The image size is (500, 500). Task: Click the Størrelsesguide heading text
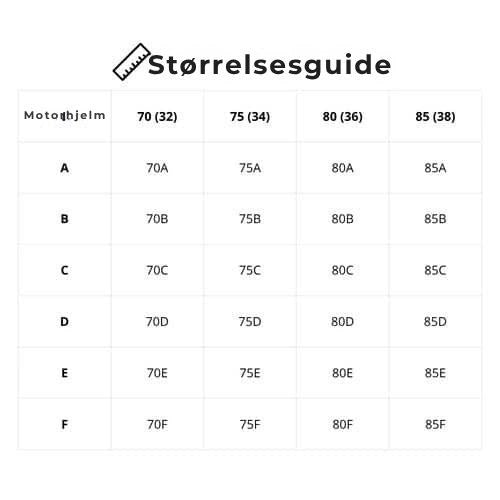click(x=269, y=65)
